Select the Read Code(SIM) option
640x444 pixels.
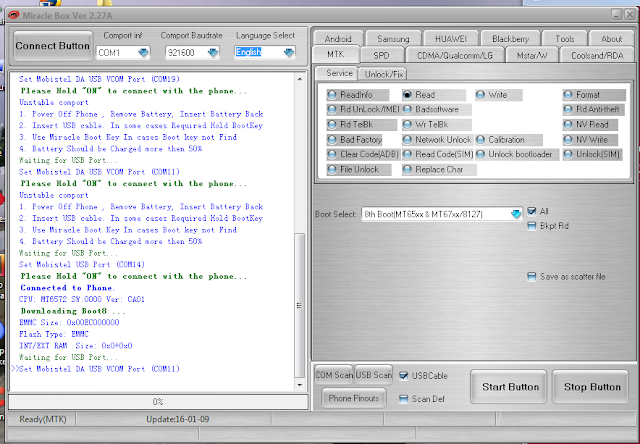pyautogui.click(x=438, y=154)
